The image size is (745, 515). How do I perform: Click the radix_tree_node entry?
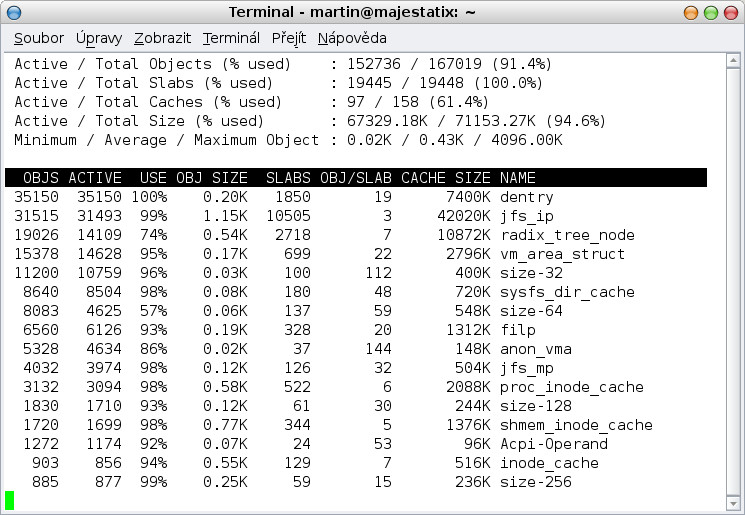(567, 235)
